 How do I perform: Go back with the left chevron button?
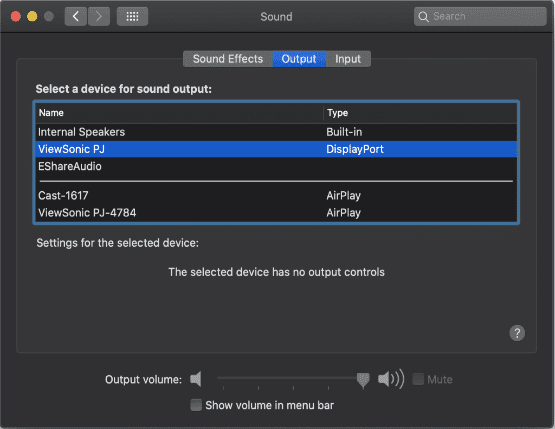pyautogui.click(x=75, y=16)
